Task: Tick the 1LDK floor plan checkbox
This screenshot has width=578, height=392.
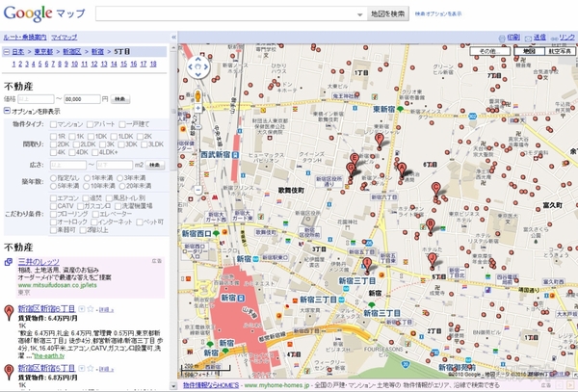Action: click(x=114, y=137)
